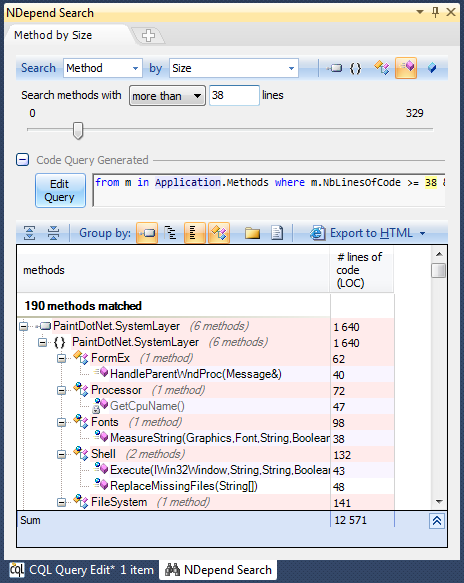Collapse the Processor type node
Image resolution: width=464 pixels, height=583 pixels.
[x=61, y=390]
